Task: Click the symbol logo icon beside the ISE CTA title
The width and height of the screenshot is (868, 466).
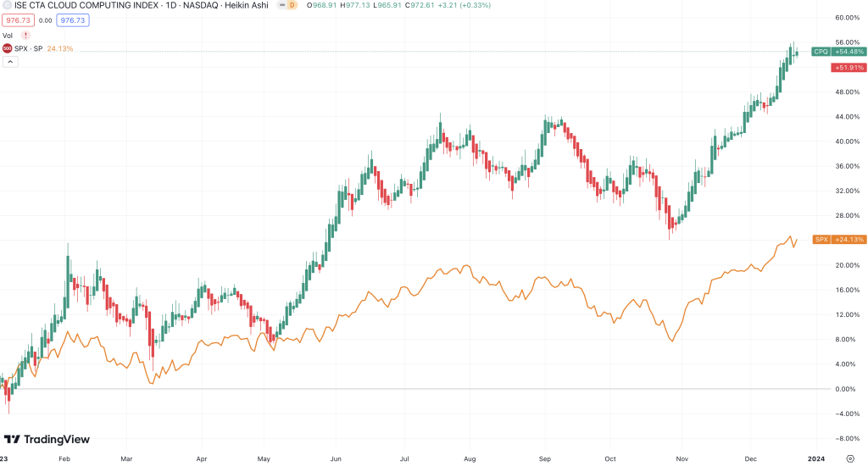Action: click(7, 5)
